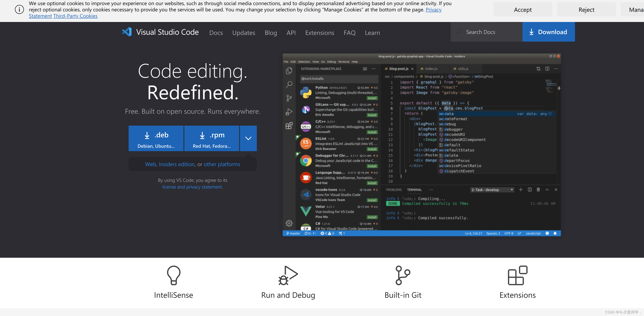Click the Explorer files icon in activity bar
This screenshot has height=316, width=644.
pos(289,71)
